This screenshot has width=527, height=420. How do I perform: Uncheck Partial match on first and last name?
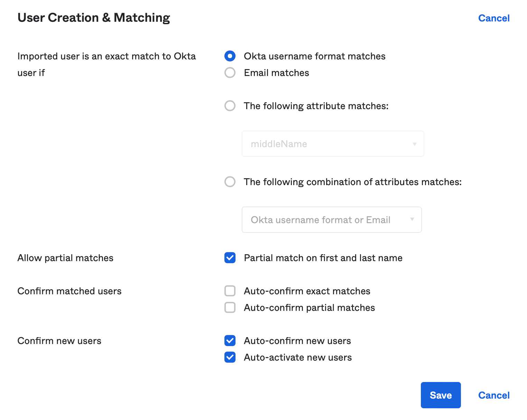click(230, 258)
